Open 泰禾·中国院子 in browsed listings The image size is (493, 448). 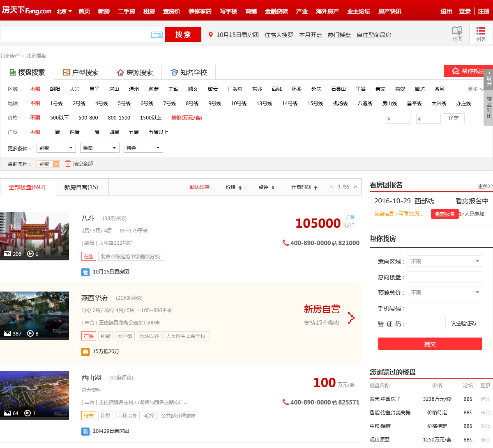click(x=385, y=399)
